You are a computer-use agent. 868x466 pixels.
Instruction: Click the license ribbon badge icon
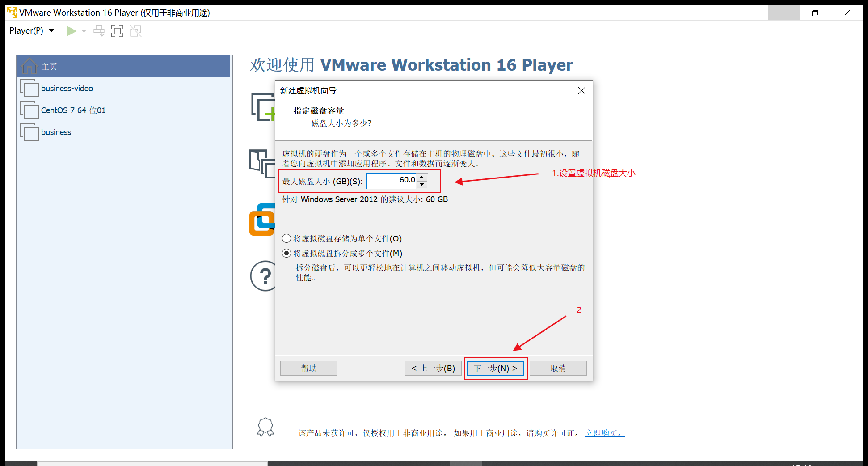[x=265, y=428]
